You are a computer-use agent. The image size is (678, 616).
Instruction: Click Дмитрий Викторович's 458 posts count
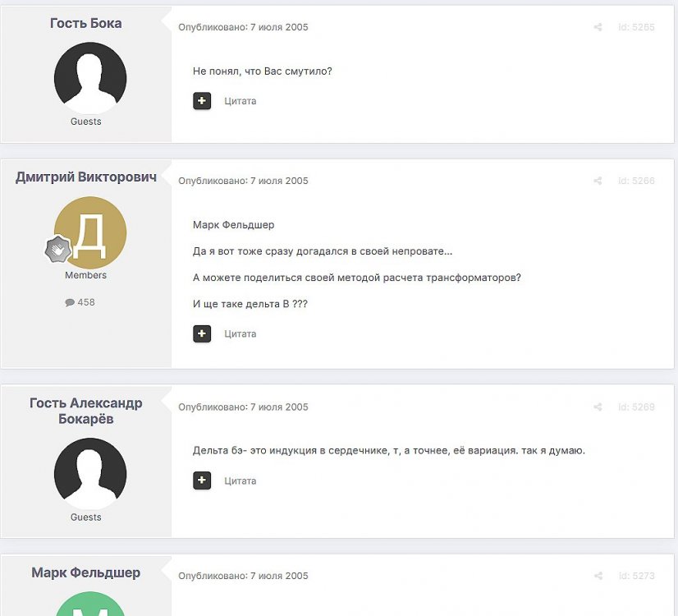tap(80, 302)
